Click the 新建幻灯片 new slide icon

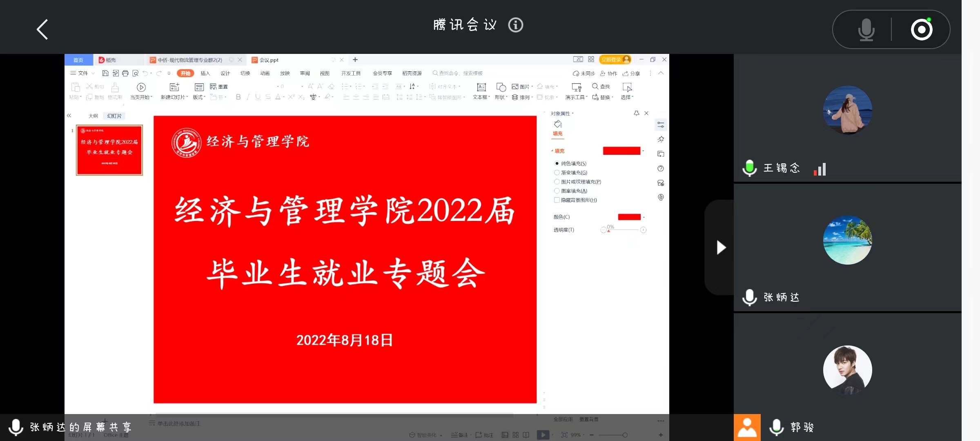[x=174, y=87]
